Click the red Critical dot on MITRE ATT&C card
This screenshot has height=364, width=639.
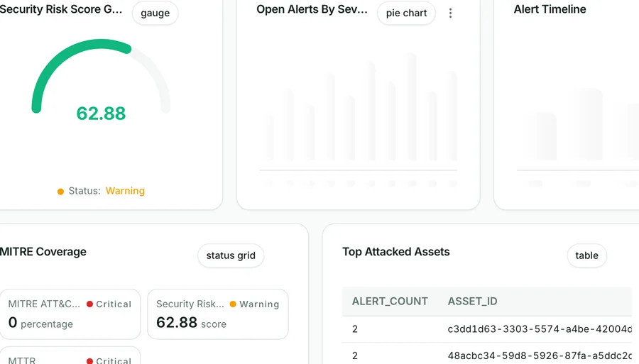click(x=89, y=304)
